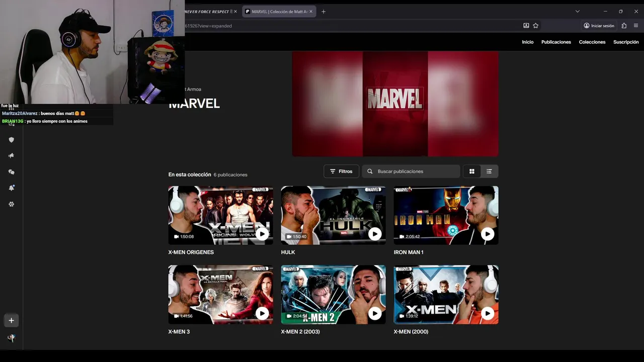
Task: Open the profile avatar at sidebar bottom
Action: tap(11, 338)
